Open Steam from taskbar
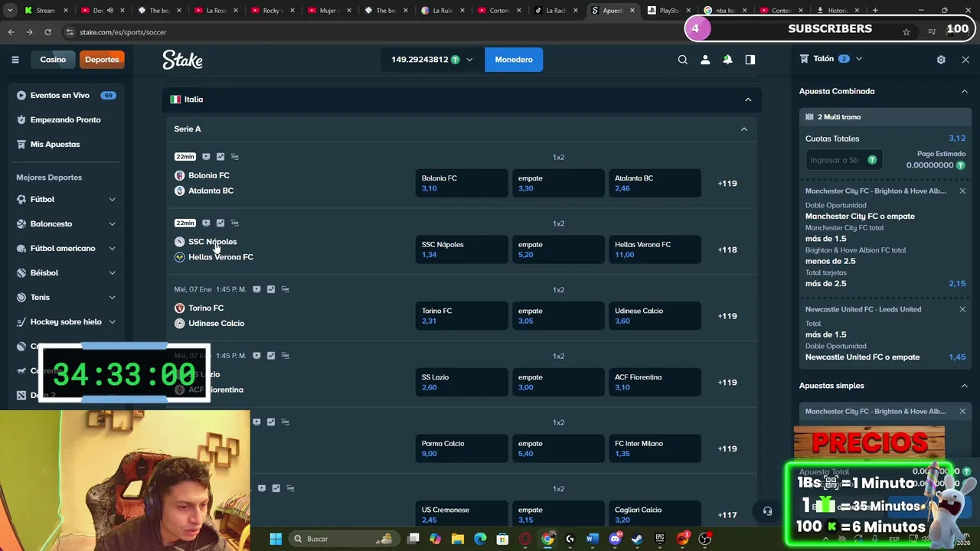980x551 pixels. 637,539
